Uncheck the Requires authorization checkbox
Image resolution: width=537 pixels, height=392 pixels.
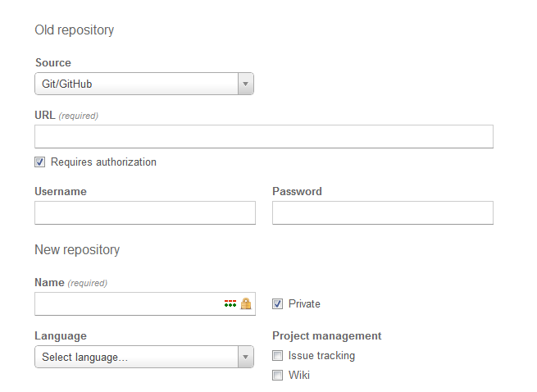(39, 162)
